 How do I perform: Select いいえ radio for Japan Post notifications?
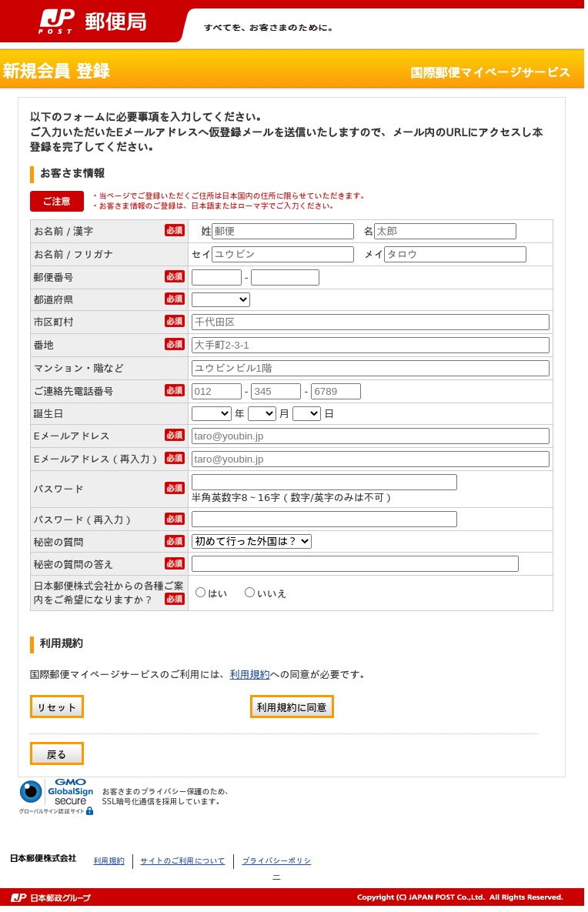(x=250, y=593)
